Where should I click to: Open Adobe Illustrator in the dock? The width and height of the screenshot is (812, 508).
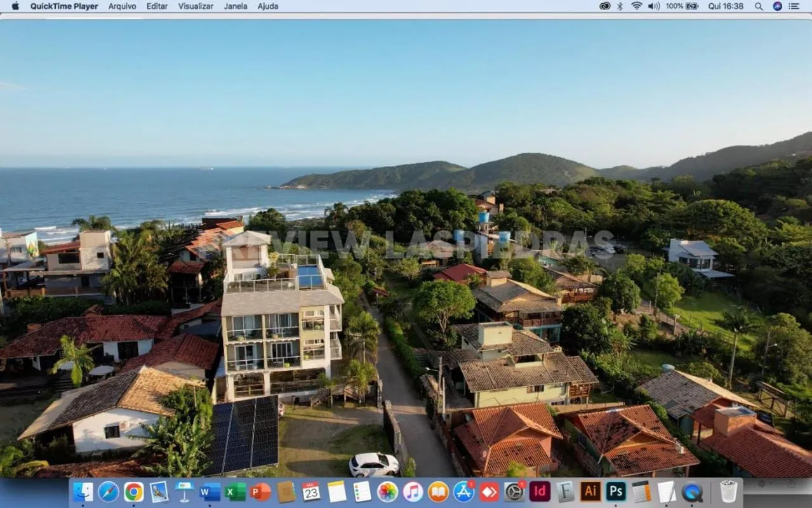pyautogui.click(x=590, y=491)
